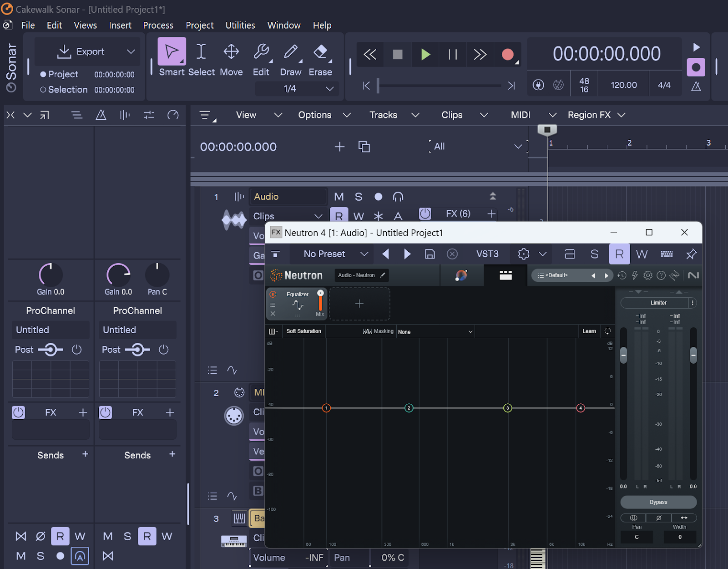Toggle Neutron phase invert button

(658, 518)
